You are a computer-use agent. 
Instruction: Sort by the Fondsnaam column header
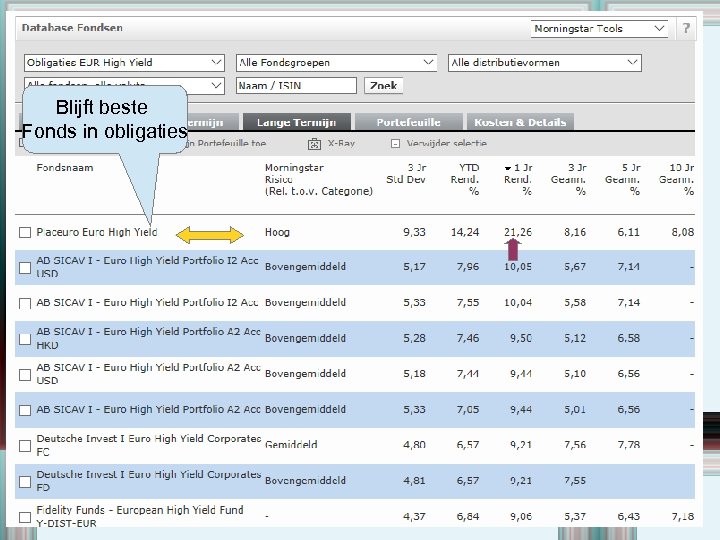click(x=65, y=168)
